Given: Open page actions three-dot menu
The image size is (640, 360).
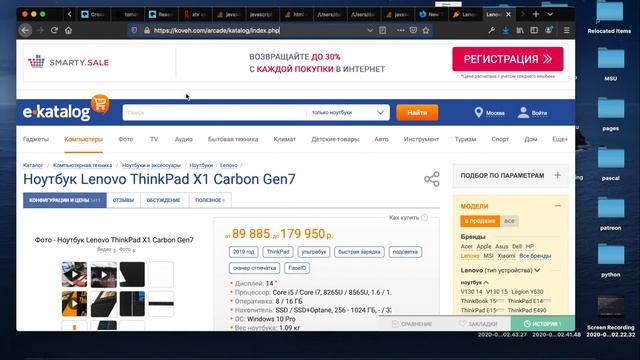Looking at the screenshot, I should [x=400, y=30].
